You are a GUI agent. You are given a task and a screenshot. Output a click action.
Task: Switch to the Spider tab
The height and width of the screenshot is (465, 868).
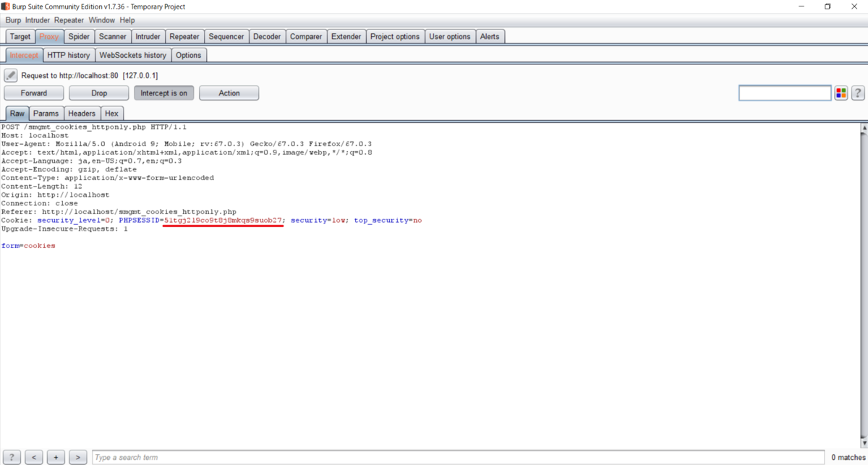(x=79, y=36)
